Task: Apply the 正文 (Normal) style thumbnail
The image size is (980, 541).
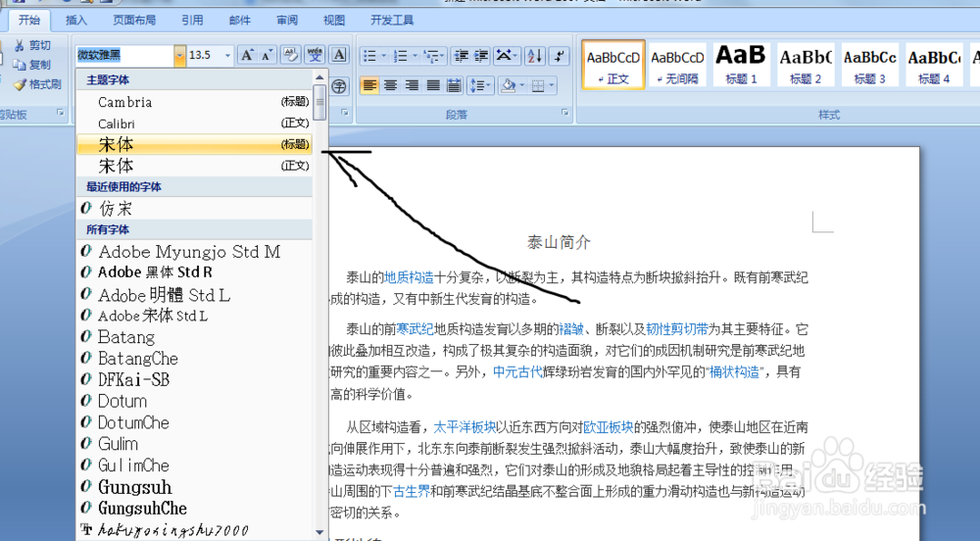Action: [613, 66]
